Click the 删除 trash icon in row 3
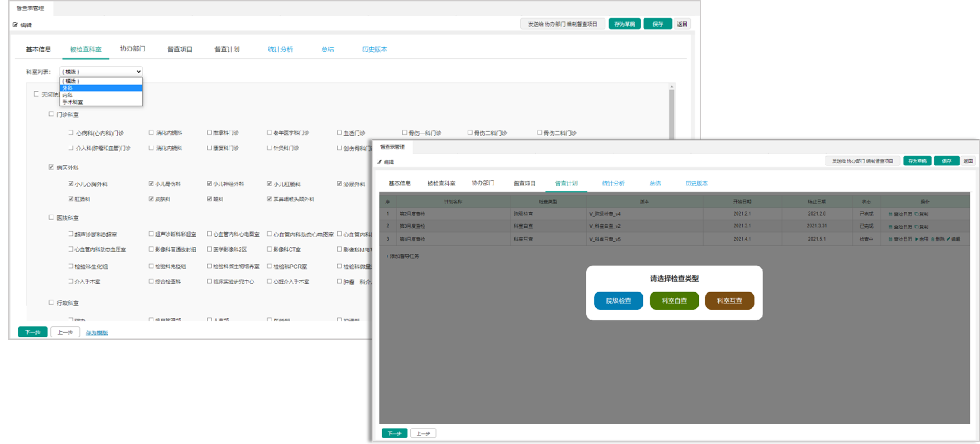Image resolution: width=980 pixels, height=444 pixels. (x=933, y=239)
